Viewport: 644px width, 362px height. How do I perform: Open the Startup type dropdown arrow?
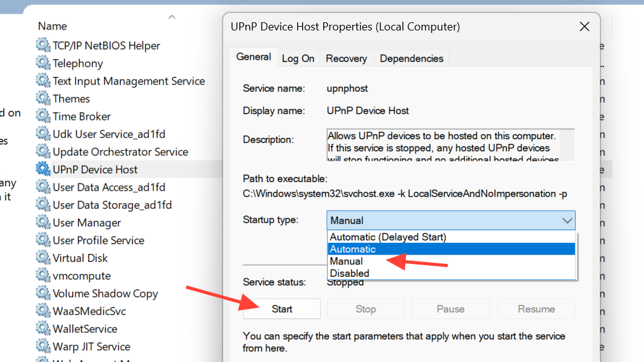[x=567, y=220]
